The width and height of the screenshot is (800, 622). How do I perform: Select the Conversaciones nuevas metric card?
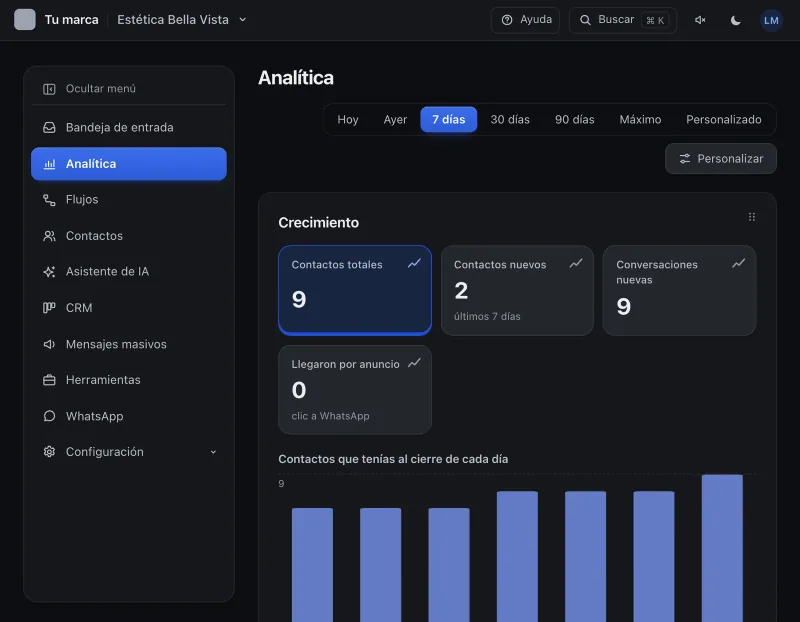coord(679,290)
